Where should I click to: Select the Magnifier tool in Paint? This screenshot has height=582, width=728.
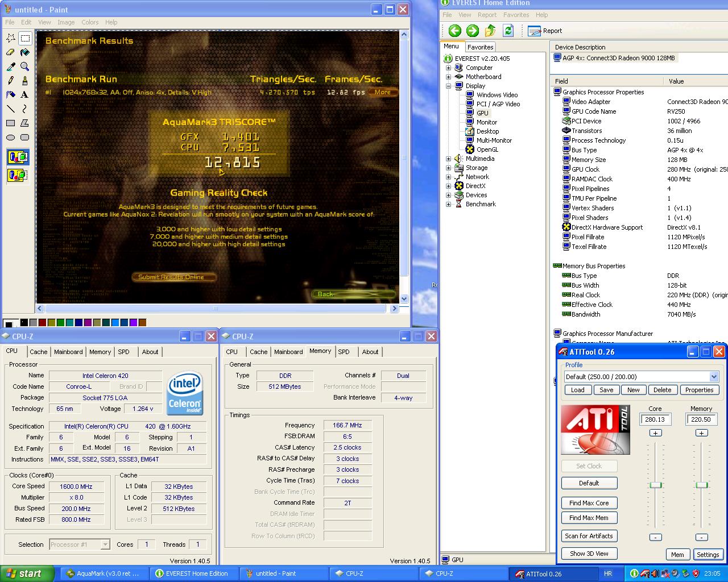click(x=25, y=66)
